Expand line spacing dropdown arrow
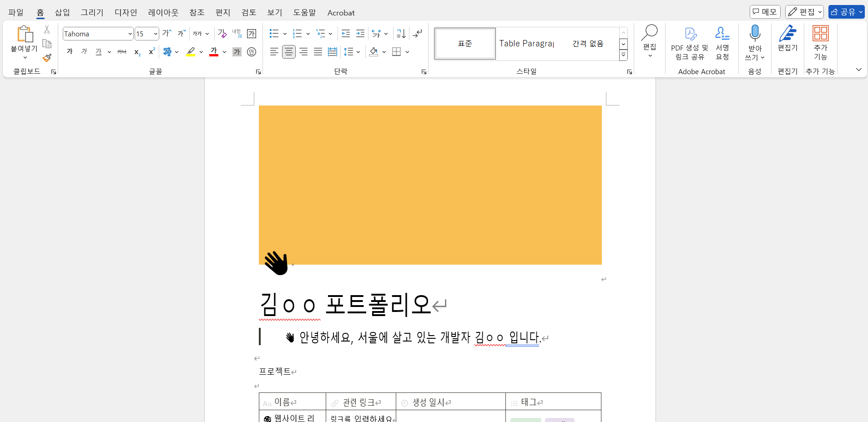The width and height of the screenshot is (868, 422). pyautogui.click(x=358, y=52)
